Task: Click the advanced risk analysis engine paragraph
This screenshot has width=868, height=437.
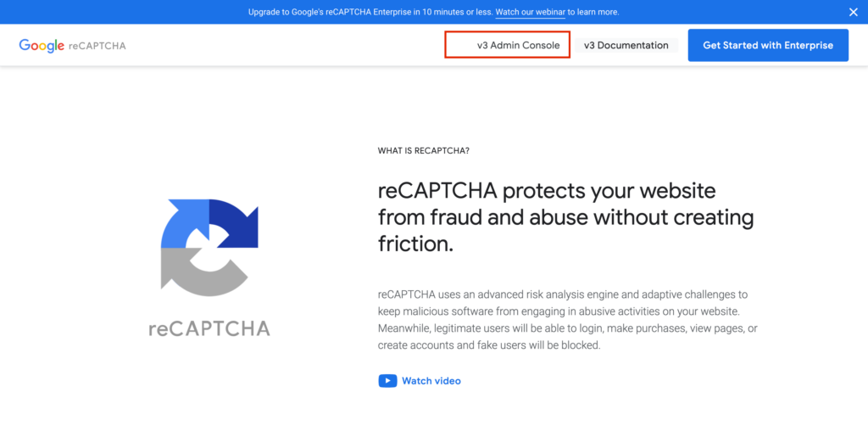Action: [x=567, y=320]
